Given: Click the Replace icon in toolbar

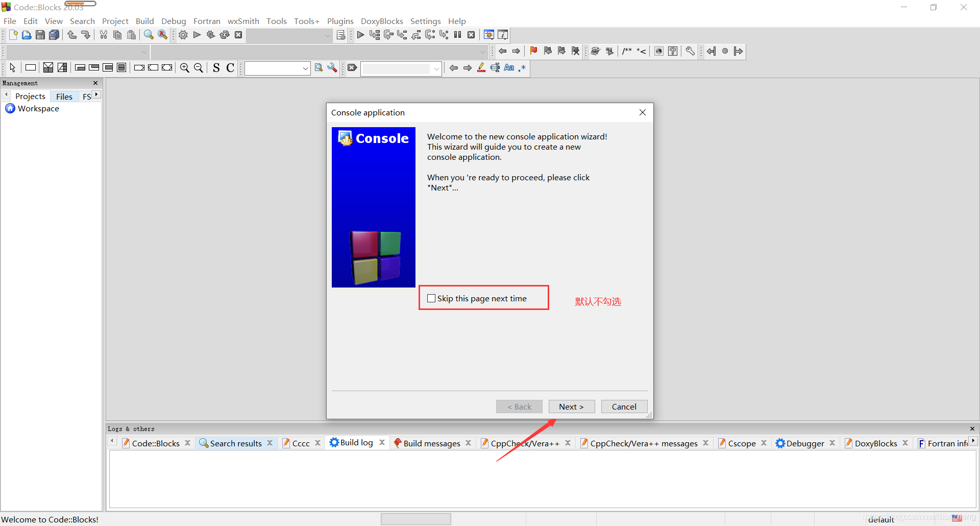Looking at the screenshot, I should pyautogui.click(x=162, y=35).
